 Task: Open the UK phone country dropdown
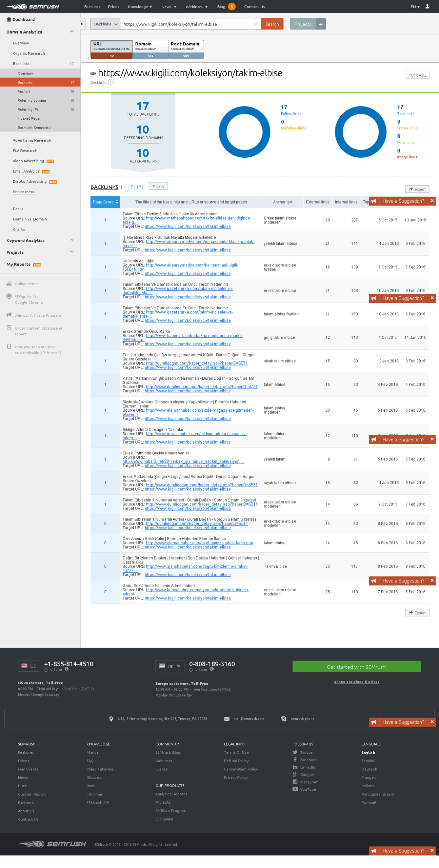point(170,666)
